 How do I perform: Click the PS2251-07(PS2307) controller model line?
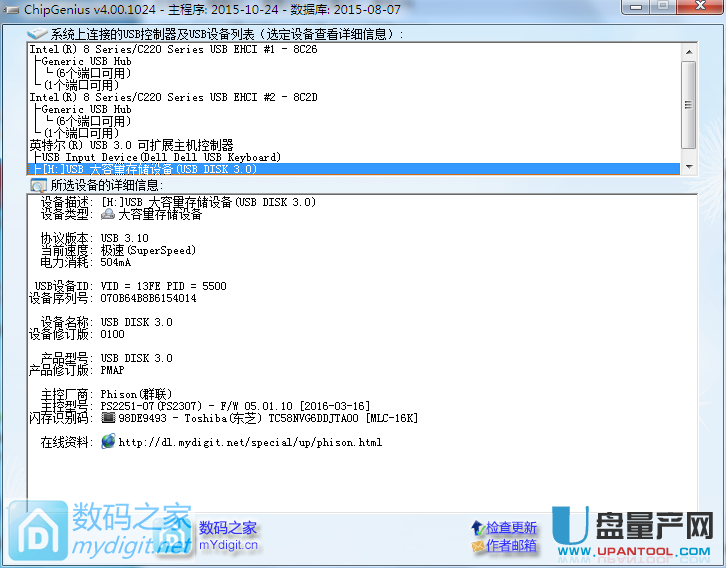pos(235,406)
